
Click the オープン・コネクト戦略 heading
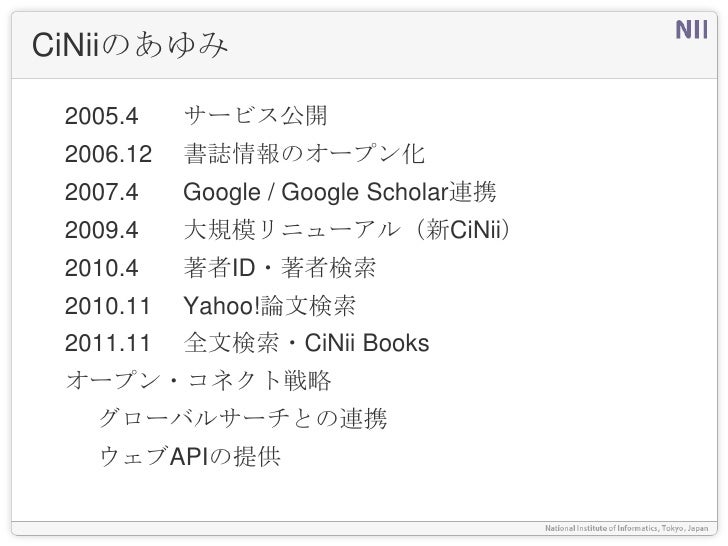198,380
